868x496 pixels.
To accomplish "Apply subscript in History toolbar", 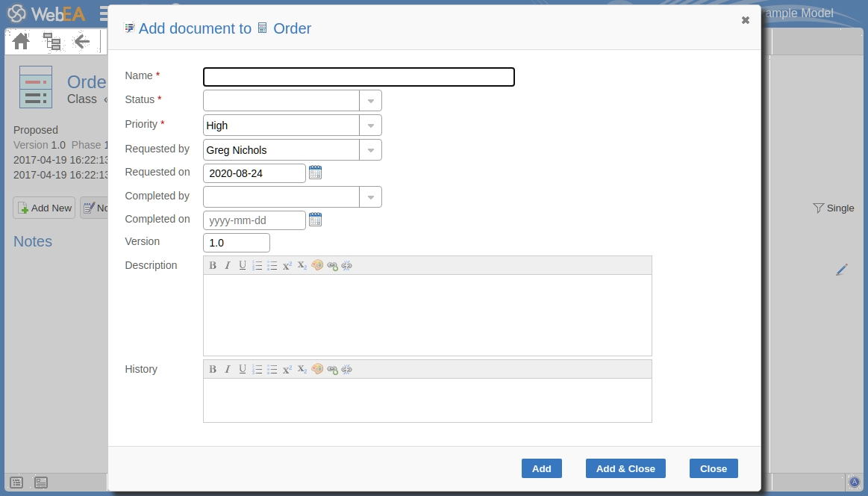I will tap(302, 369).
